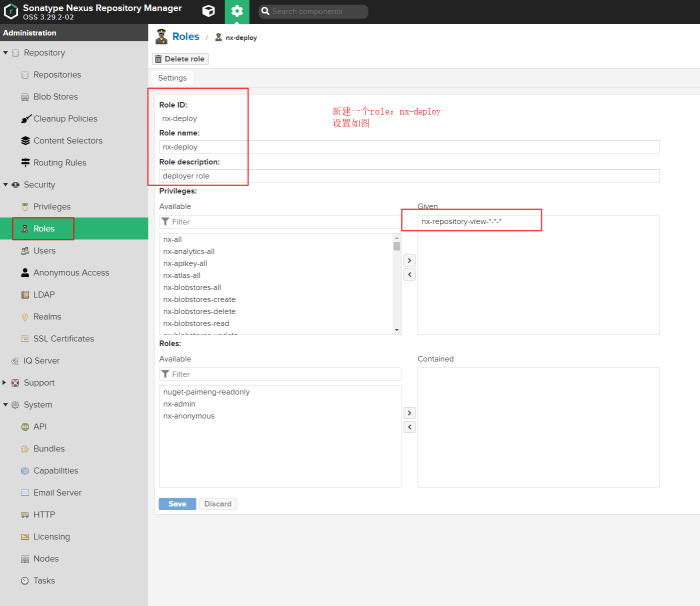This screenshot has width=700, height=606.
Task: Remove role from Contained list arrow
Action: (409, 427)
